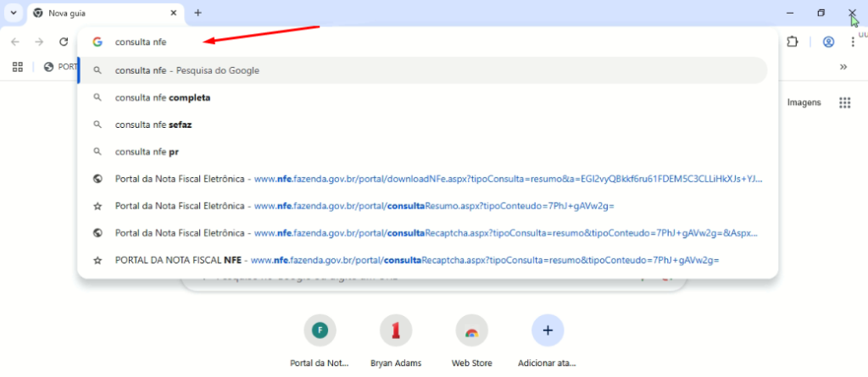Open the Google apps grid icon
This screenshot has height=377, width=868.
[x=844, y=103]
